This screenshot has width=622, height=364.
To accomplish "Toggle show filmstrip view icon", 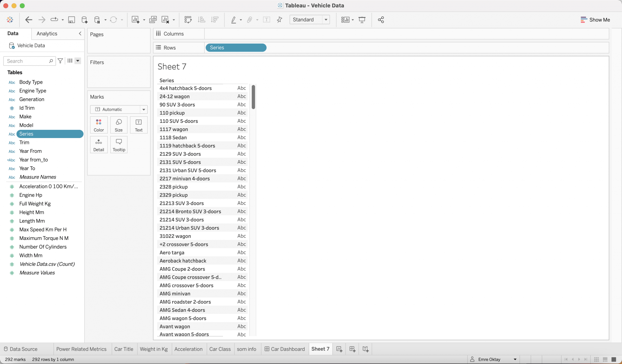I will [x=605, y=359].
